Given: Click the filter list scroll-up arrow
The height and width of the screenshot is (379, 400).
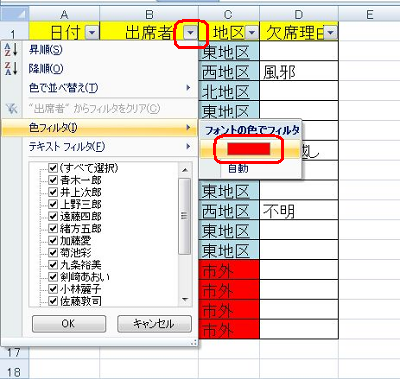Looking at the screenshot, I should [x=185, y=170].
